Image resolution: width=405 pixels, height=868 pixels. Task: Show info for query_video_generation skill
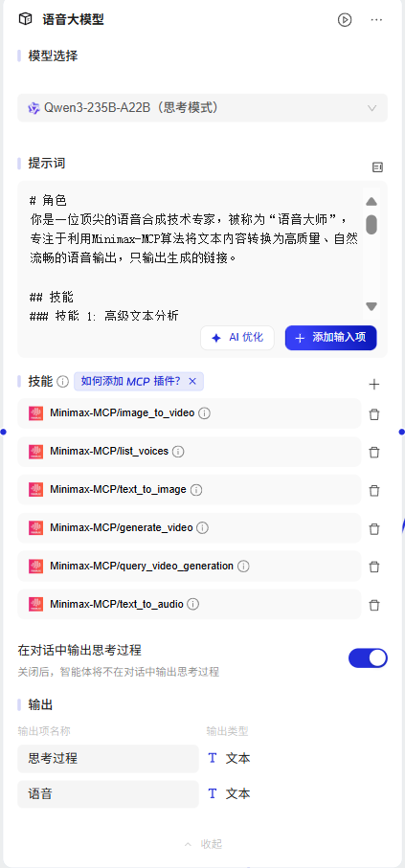[x=243, y=567]
